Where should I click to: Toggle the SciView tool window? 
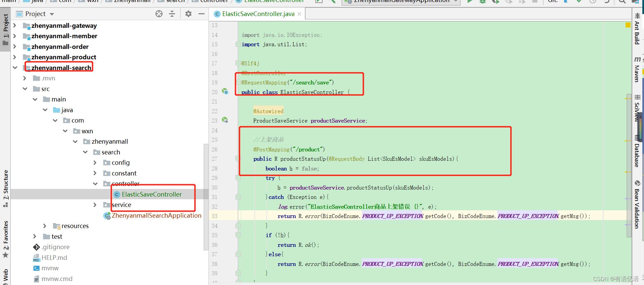click(637, 109)
